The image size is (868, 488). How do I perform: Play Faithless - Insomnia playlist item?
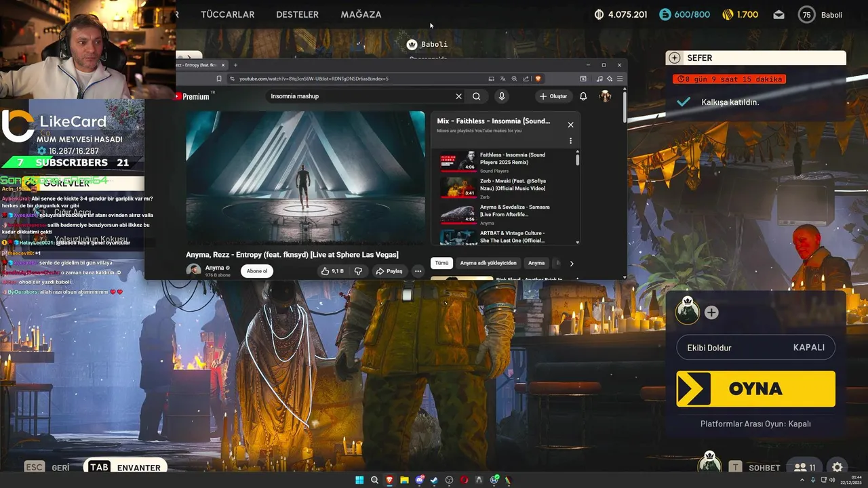coord(505,161)
